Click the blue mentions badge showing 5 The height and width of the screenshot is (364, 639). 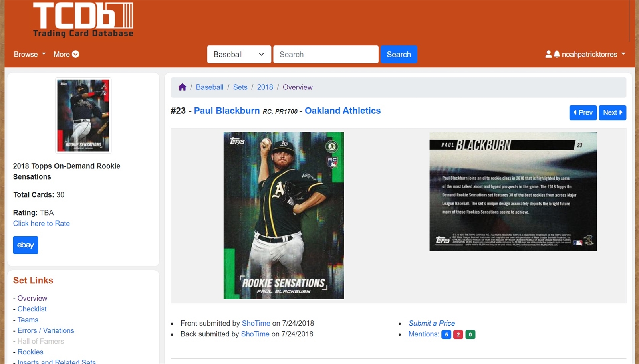point(446,334)
